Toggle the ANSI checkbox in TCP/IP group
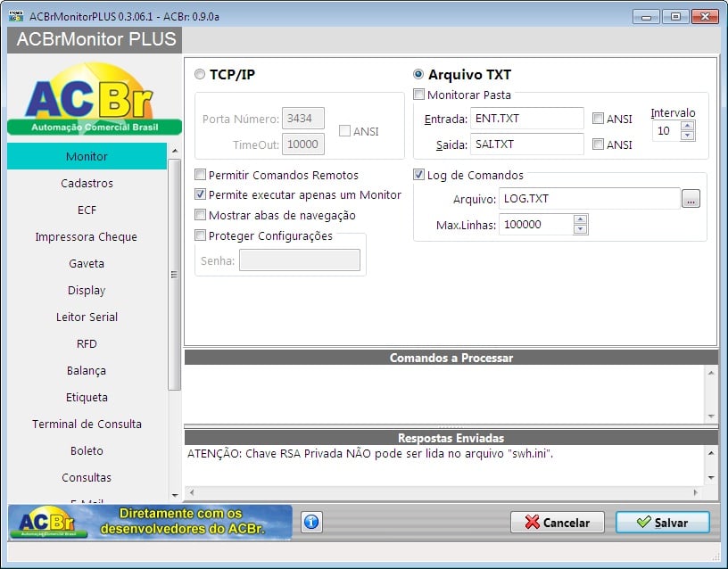The image size is (728, 569). pyautogui.click(x=344, y=131)
